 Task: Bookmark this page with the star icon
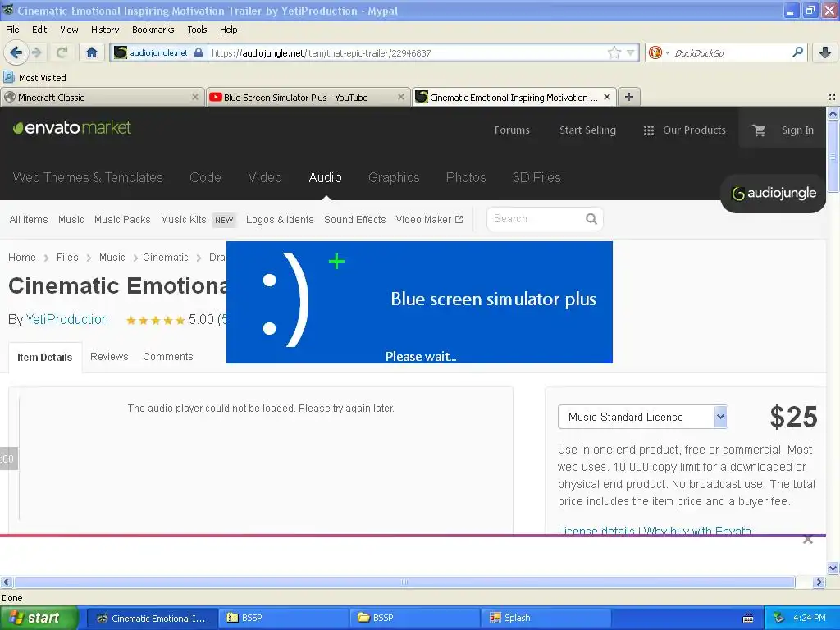click(614, 52)
